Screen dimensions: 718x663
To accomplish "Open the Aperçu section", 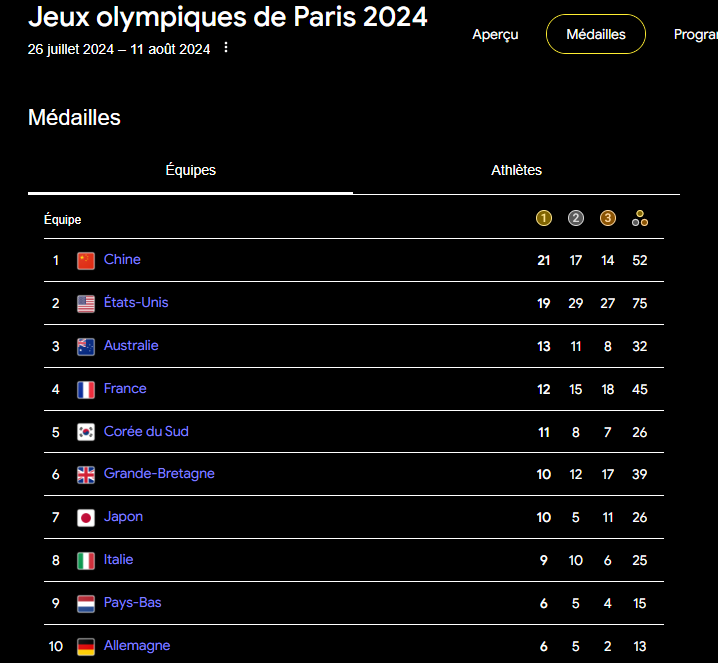I will coord(495,34).
